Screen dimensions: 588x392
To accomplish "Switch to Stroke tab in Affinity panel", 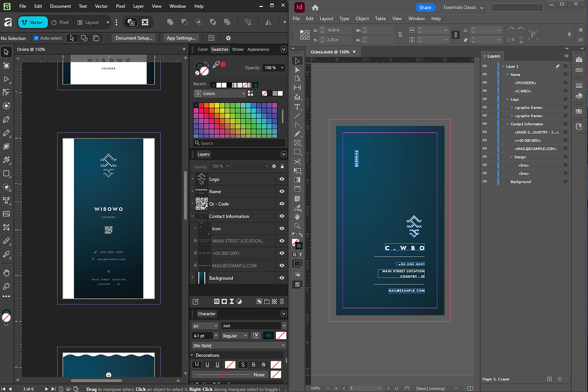I will click(238, 49).
